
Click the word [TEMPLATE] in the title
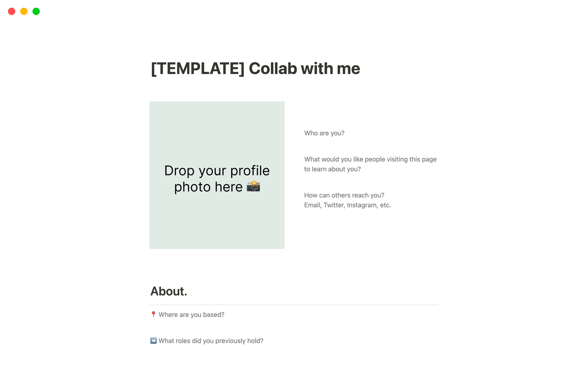tap(198, 68)
